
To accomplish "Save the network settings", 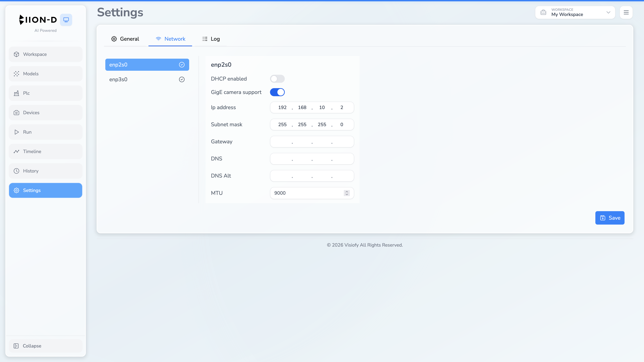I will coord(610,218).
